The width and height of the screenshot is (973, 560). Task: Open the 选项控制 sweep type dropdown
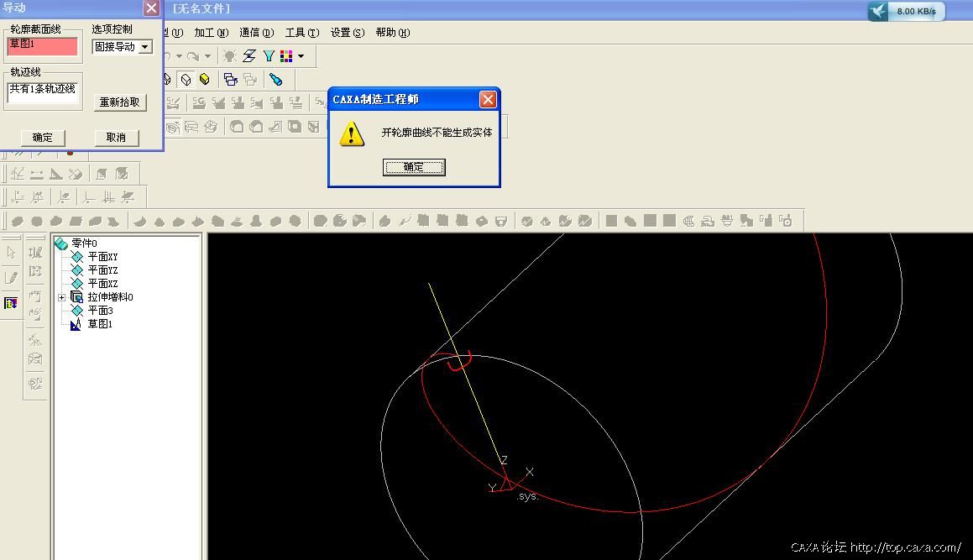[x=144, y=47]
